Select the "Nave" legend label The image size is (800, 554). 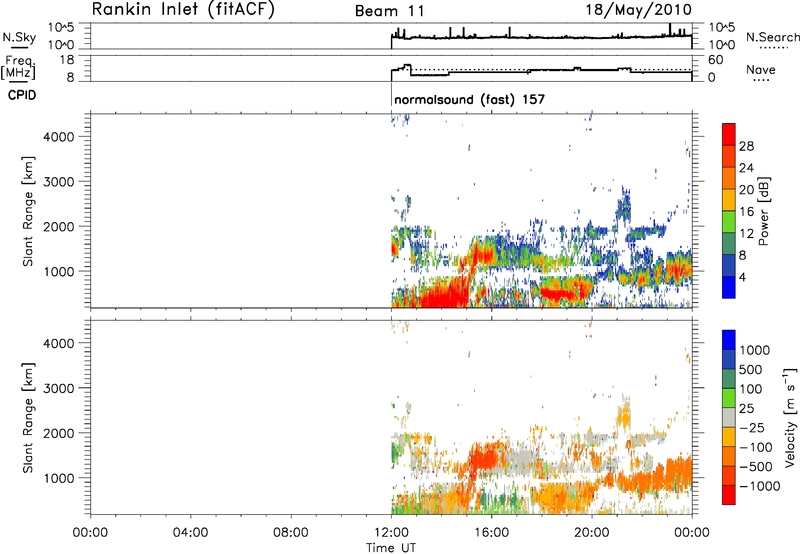[x=761, y=69]
